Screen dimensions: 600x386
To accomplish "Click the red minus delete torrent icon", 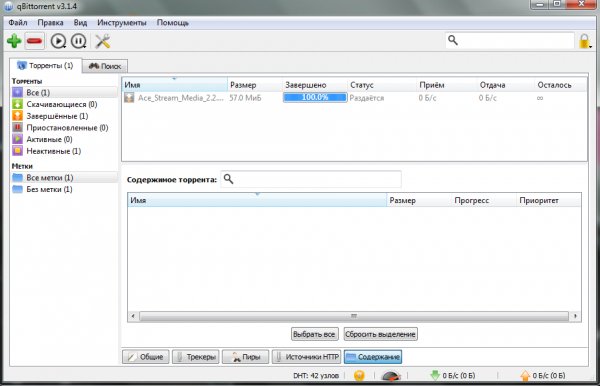I will pos(34,41).
